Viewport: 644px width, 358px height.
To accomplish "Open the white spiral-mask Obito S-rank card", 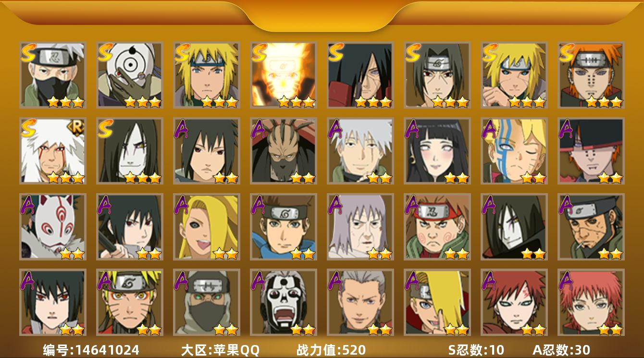I will tap(130, 75).
